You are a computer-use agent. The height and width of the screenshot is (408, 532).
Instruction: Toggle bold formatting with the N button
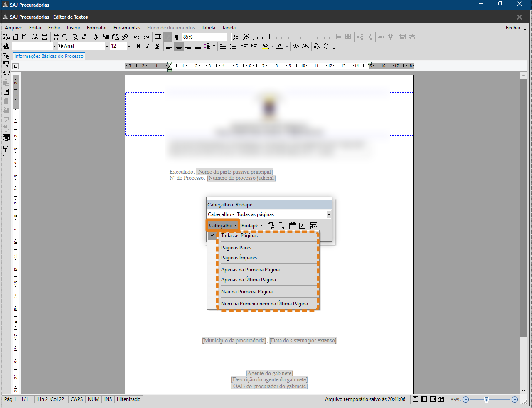tap(138, 46)
